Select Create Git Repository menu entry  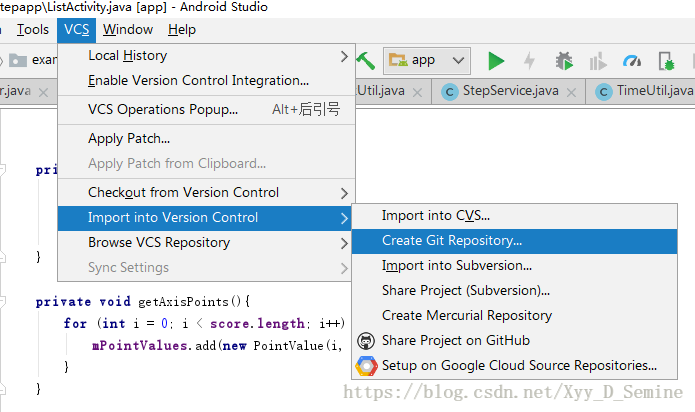451,240
